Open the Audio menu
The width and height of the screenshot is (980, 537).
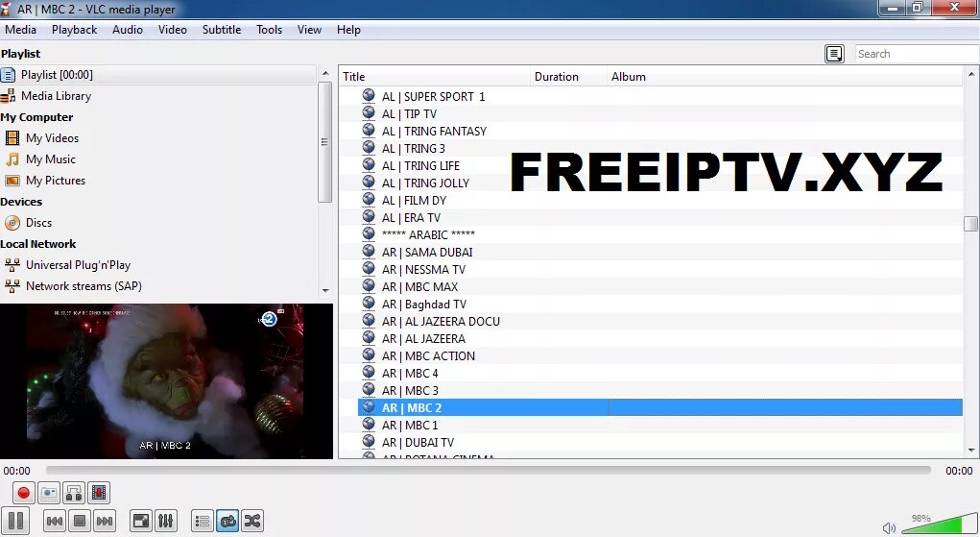click(128, 30)
